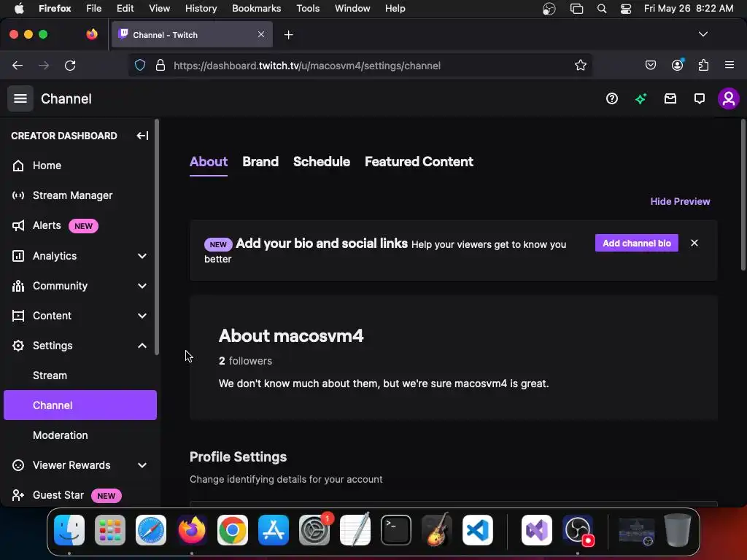This screenshot has height=560, width=747.
Task: Open the App Store from the Dock
Action: click(274, 530)
